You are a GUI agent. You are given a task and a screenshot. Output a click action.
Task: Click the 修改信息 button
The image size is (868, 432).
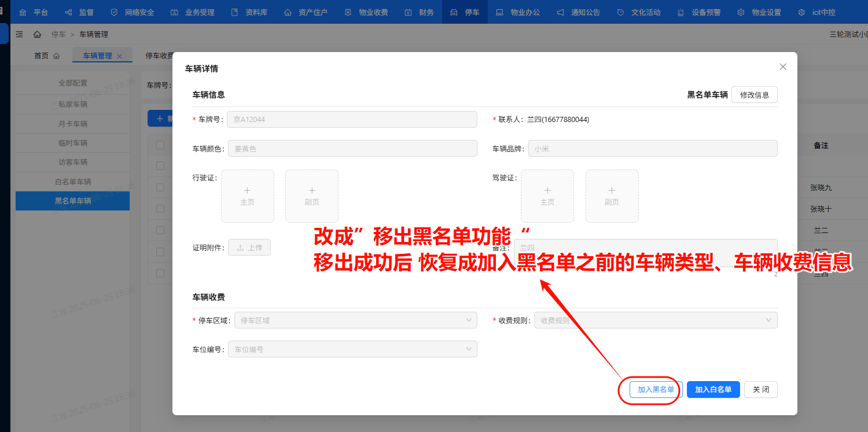pyautogui.click(x=754, y=95)
